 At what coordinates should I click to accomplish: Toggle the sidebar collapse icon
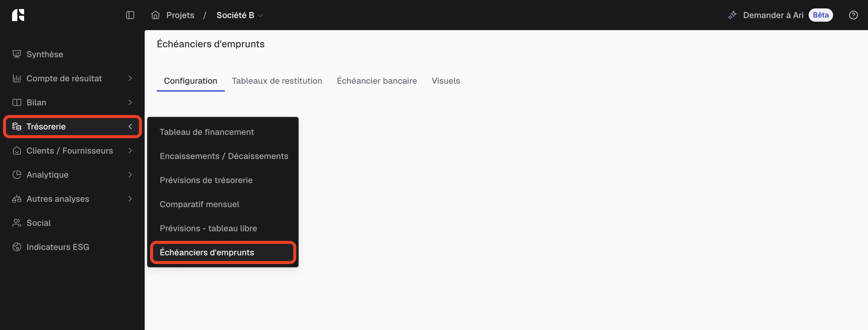pos(130,15)
